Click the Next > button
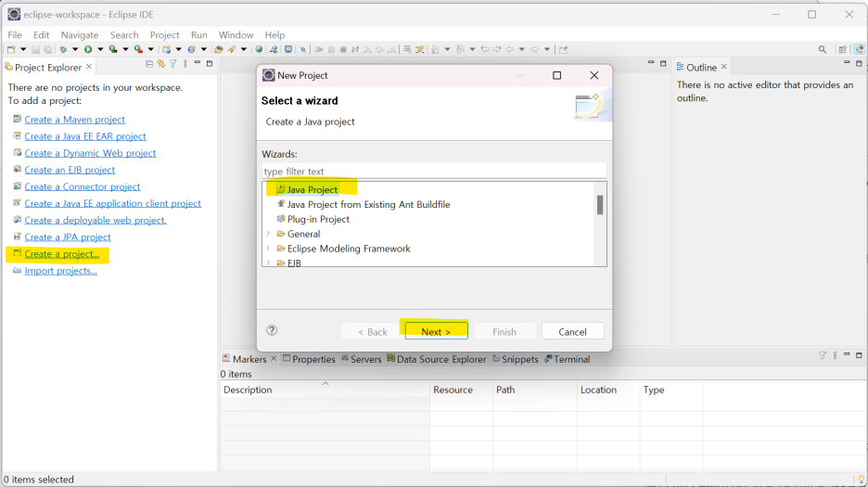Screen dimensions: 868x487 436,331
